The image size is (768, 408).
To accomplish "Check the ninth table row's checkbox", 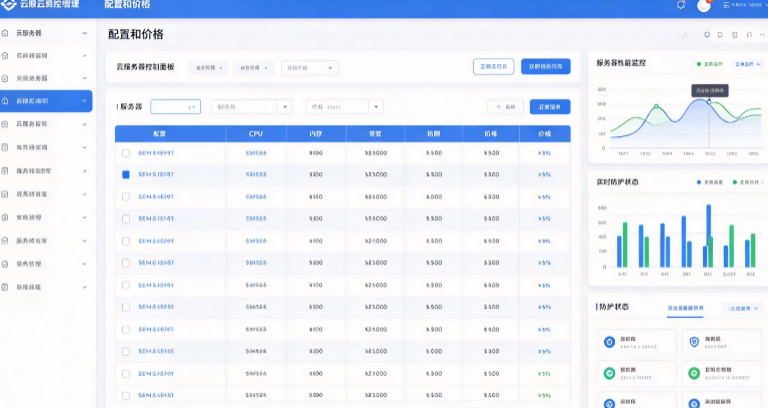I will pos(126,330).
